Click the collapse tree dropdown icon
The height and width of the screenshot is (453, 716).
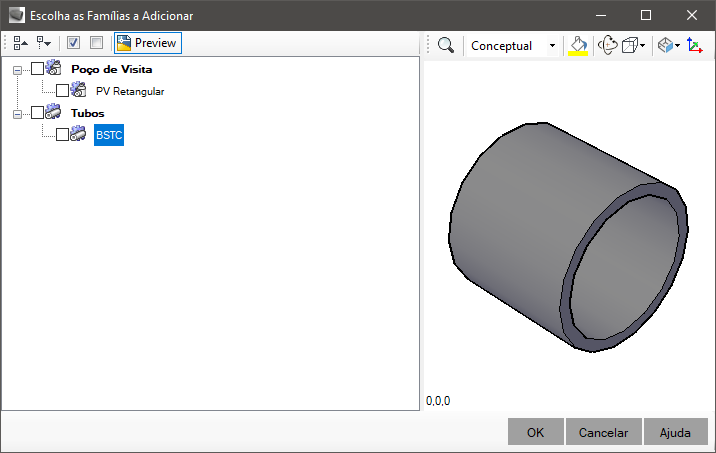click(44, 43)
